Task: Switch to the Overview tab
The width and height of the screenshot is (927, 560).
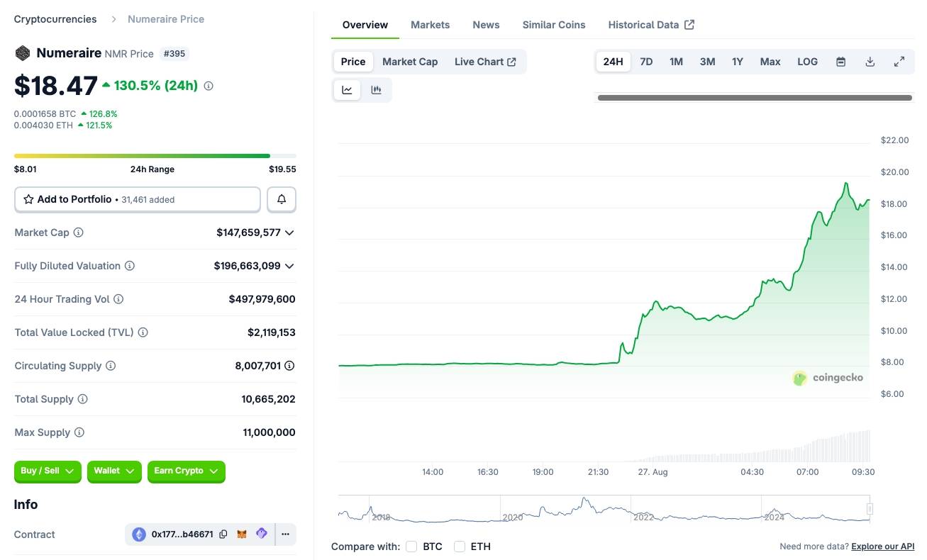Action: (365, 25)
